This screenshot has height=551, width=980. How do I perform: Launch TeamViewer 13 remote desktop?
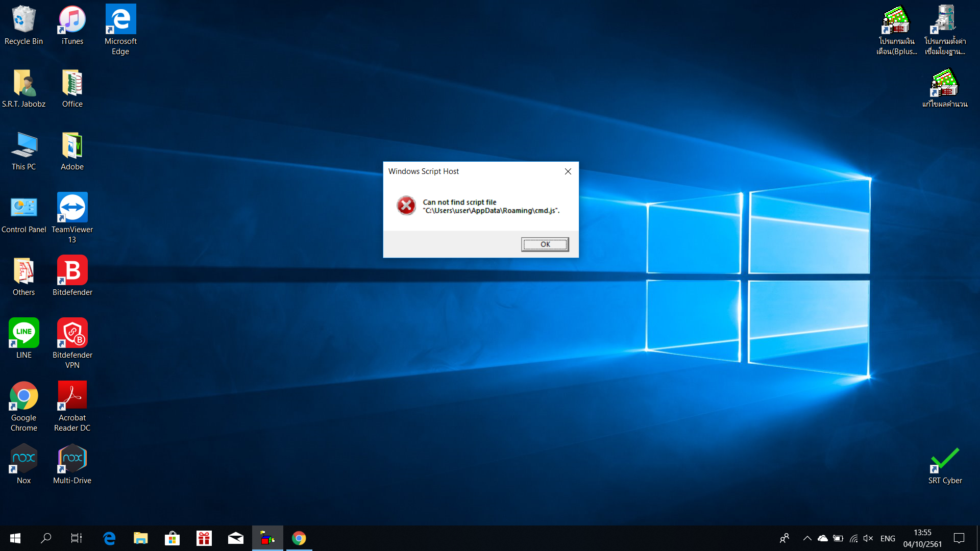[x=72, y=207]
